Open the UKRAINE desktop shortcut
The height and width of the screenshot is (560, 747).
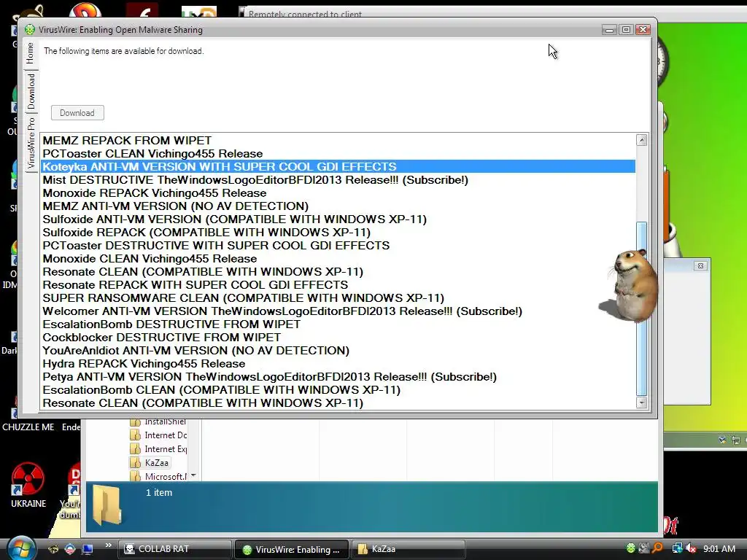(x=28, y=485)
